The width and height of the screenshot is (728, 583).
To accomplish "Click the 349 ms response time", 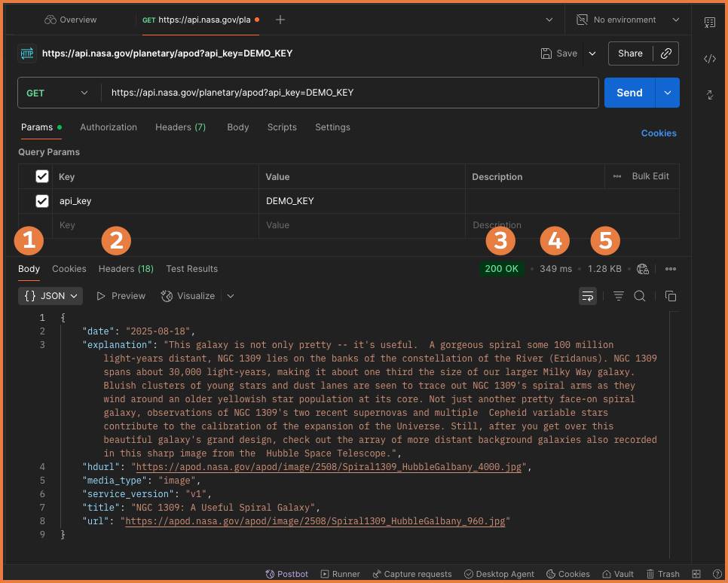I will point(555,269).
